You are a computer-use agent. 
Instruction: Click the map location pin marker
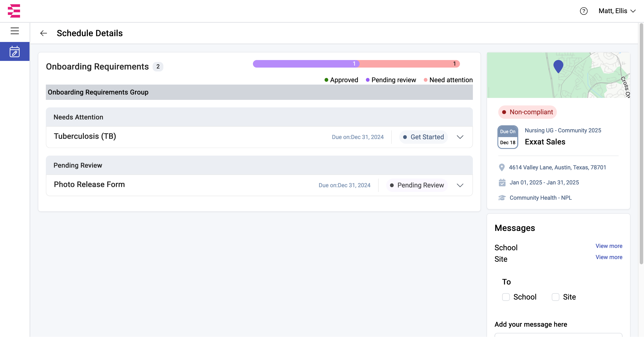click(558, 66)
